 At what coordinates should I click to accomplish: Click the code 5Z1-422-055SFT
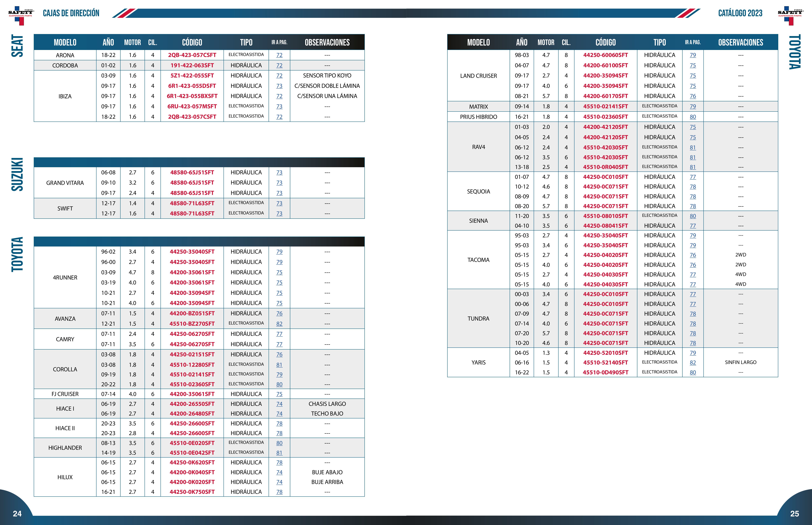click(192, 75)
